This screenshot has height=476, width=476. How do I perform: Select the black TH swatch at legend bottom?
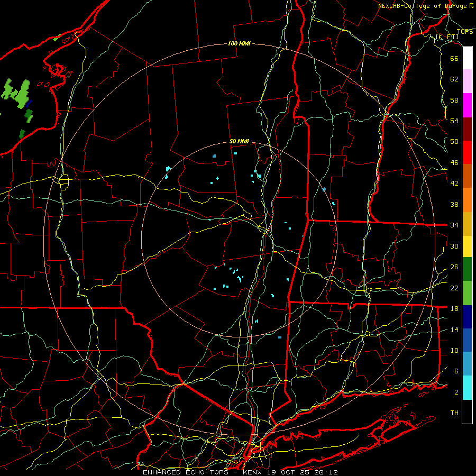467,411
